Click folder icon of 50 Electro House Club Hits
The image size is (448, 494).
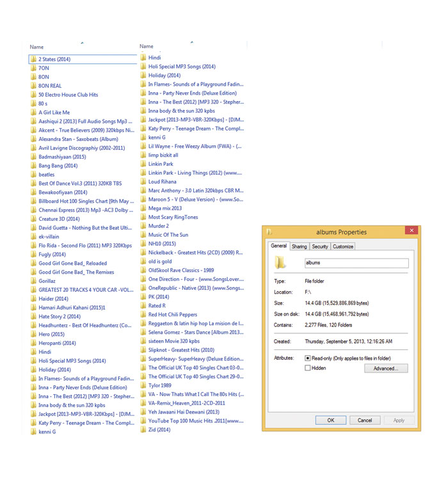click(x=33, y=95)
